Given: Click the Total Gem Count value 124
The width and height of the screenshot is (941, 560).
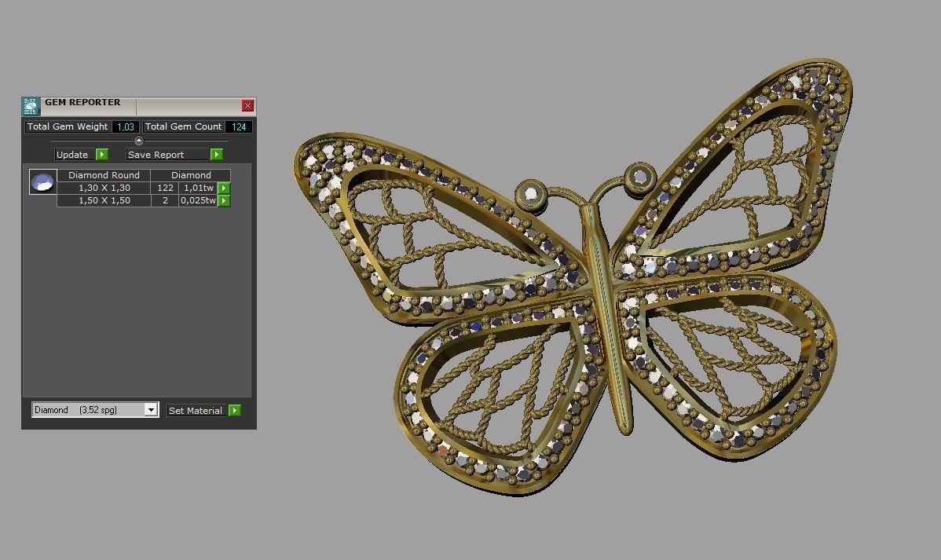Looking at the screenshot, I should (239, 126).
